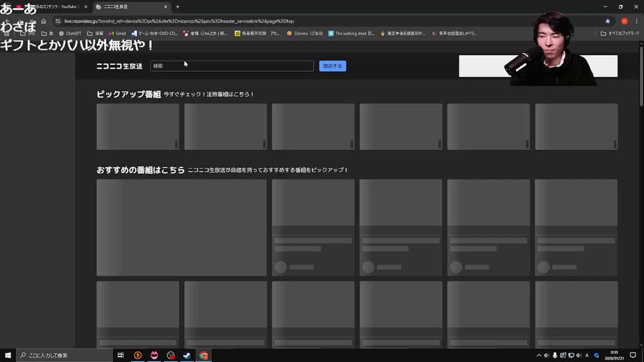The height and width of the screenshot is (362, 644).
Task: Open the 雀魂 bookmark
Action: click(x=205, y=34)
